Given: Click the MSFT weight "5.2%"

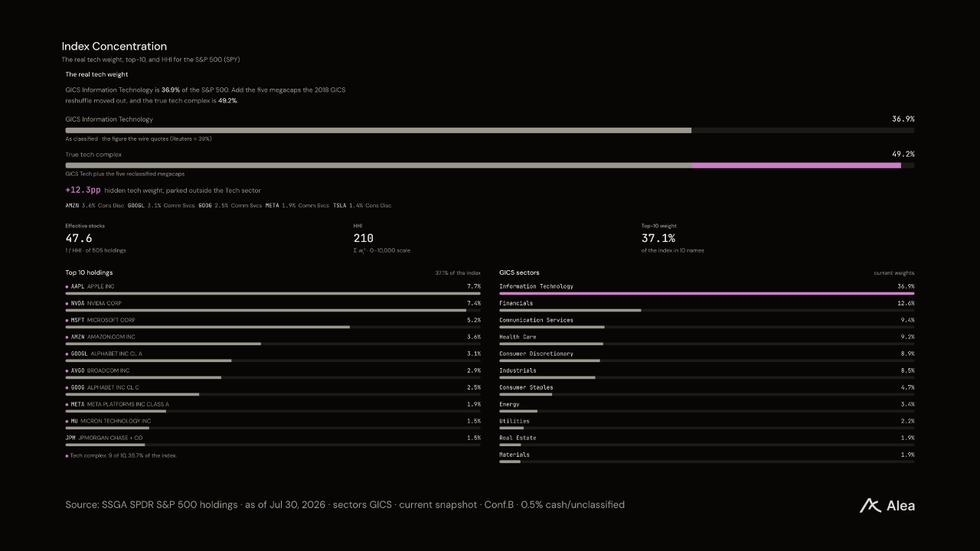Looking at the screenshot, I should [x=474, y=320].
